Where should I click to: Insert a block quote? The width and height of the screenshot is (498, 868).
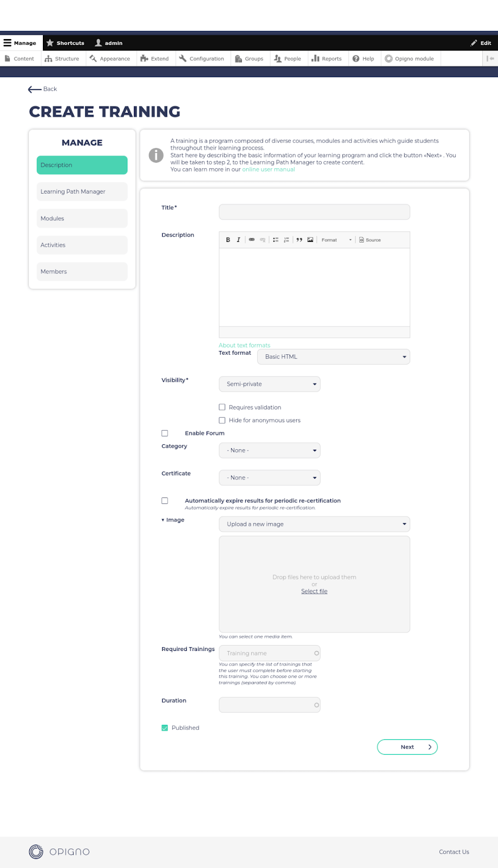tap(299, 240)
